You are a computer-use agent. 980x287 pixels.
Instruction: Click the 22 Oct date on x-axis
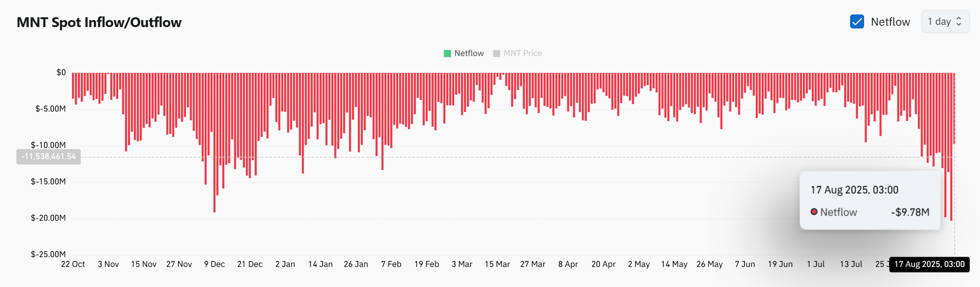click(73, 264)
